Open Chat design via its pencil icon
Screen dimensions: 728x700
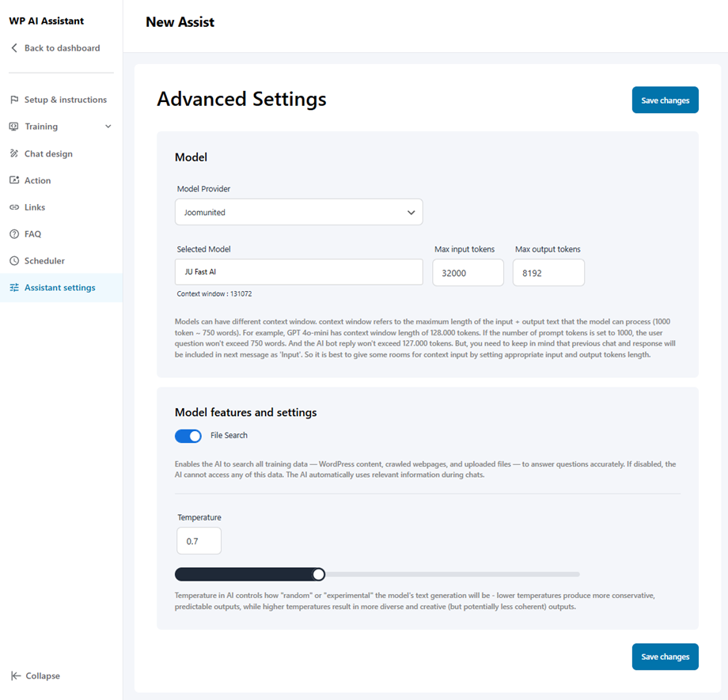13,153
